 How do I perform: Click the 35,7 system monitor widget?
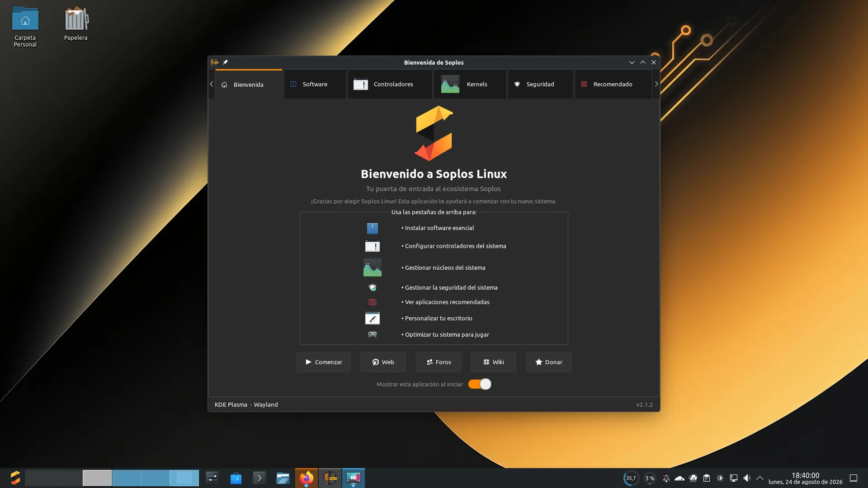click(x=631, y=478)
